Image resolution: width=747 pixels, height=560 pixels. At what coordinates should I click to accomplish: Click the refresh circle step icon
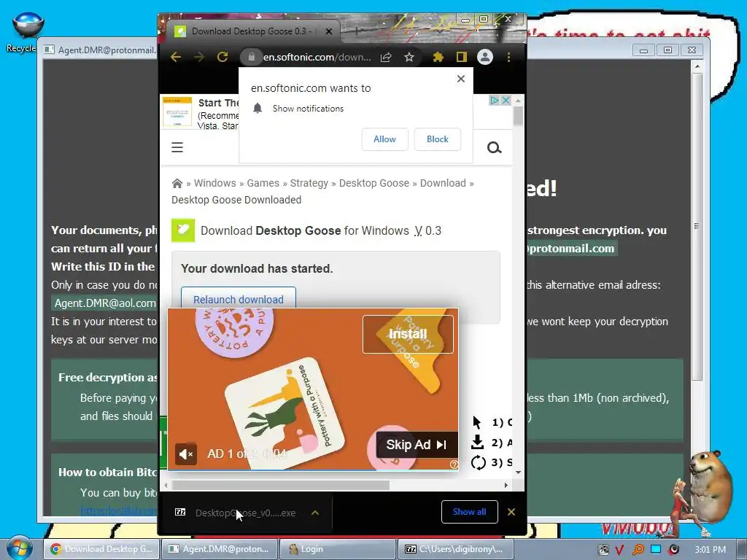(x=478, y=462)
